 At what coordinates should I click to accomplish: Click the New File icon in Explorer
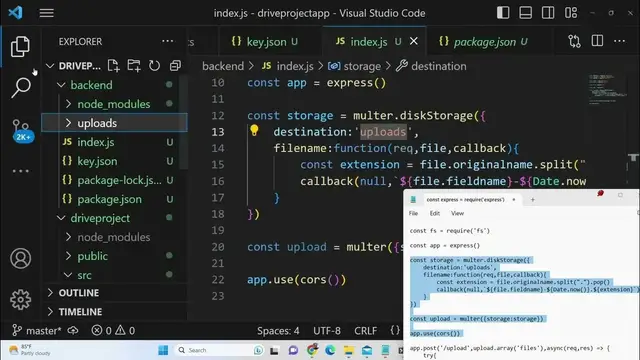coord(113,66)
